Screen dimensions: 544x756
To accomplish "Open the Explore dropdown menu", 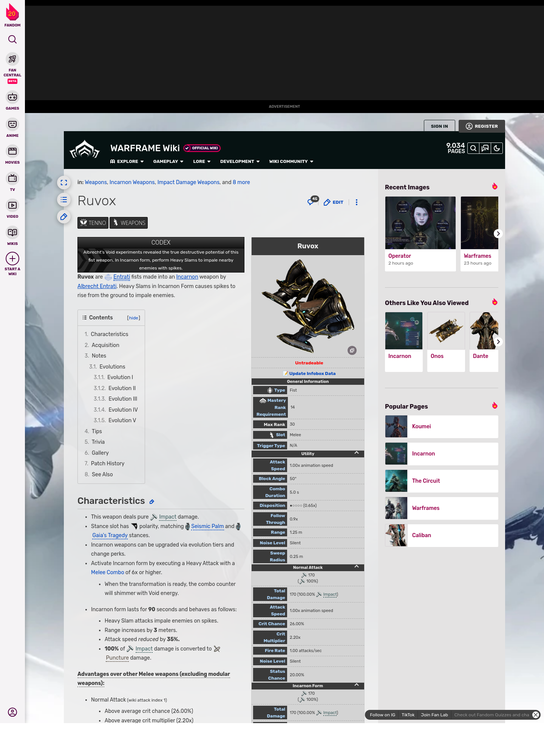I will [127, 161].
